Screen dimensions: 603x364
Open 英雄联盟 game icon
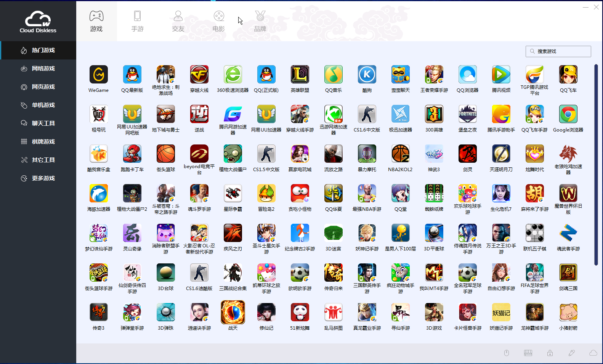(x=300, y=74)
